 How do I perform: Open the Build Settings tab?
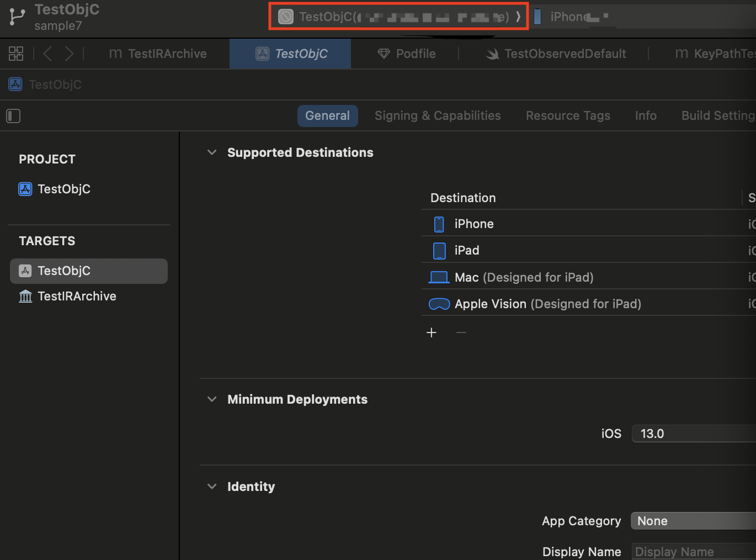coord(718,116)
